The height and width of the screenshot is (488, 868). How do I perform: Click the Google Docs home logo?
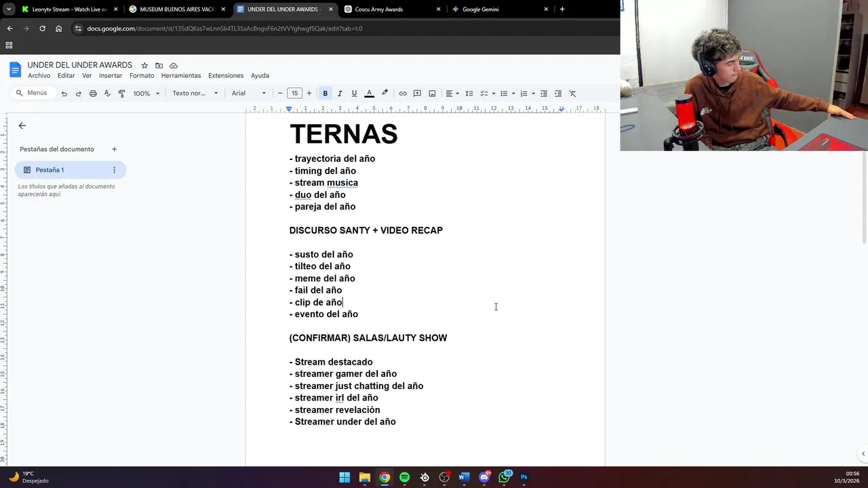pos(15,70)
